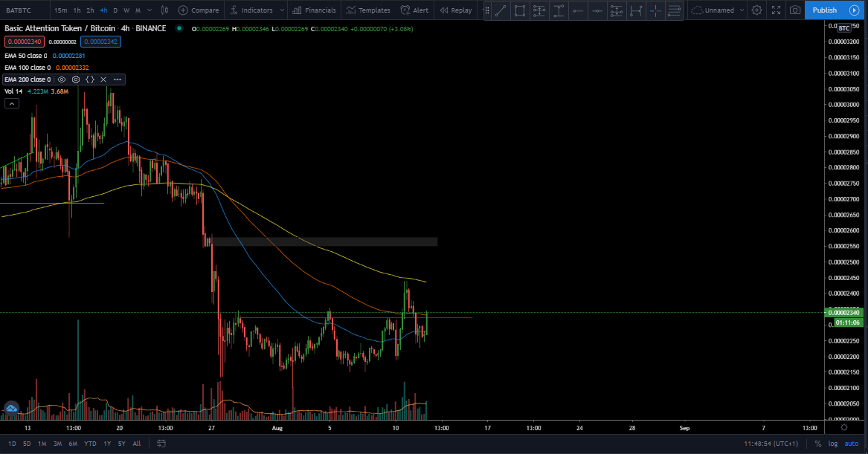The height and width of the screenshot is (454, 868).
Task: Open the candlestick chart style selector
Action: (x=164, y=10)
